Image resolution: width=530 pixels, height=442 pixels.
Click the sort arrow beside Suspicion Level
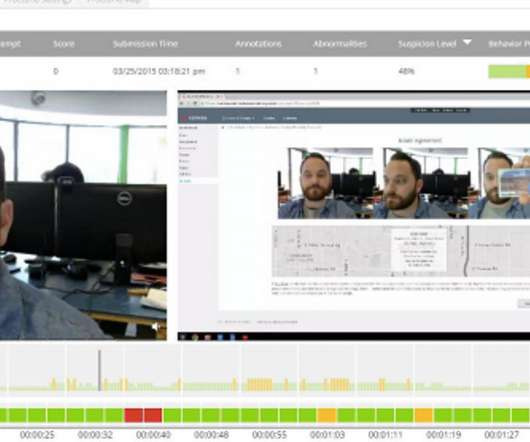467,42
